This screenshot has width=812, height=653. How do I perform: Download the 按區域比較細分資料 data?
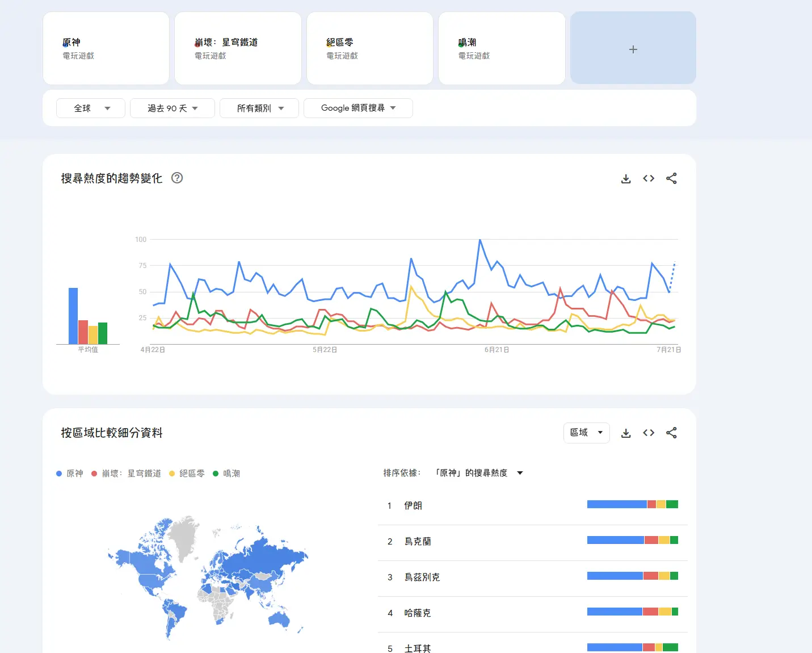tap(626, 433)
